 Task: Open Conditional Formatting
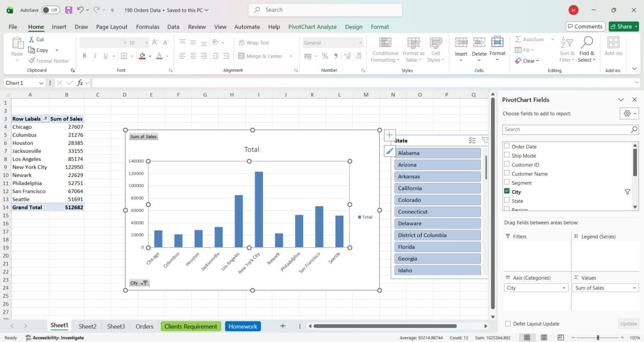click(x=385, y=50)
